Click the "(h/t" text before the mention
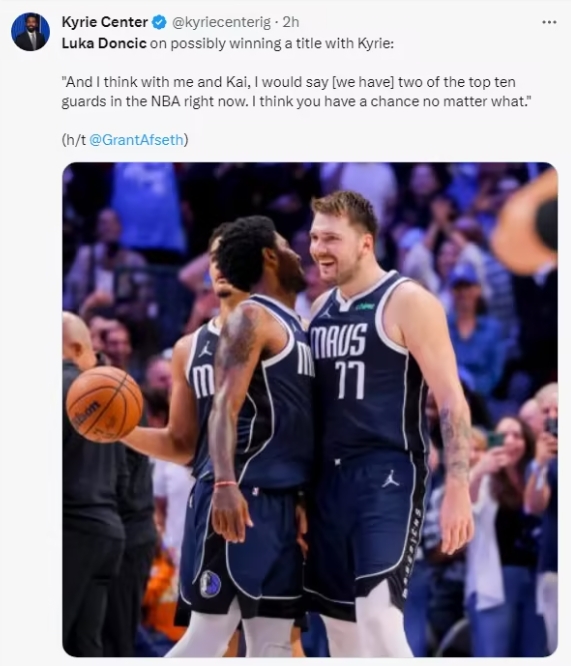 [74, 140]
